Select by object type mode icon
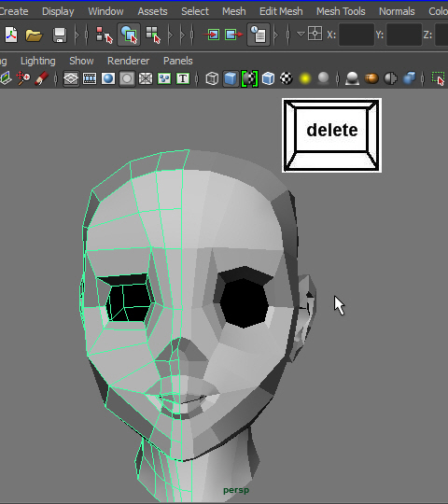This screenshot has height=504, width=448. (129, 35)
